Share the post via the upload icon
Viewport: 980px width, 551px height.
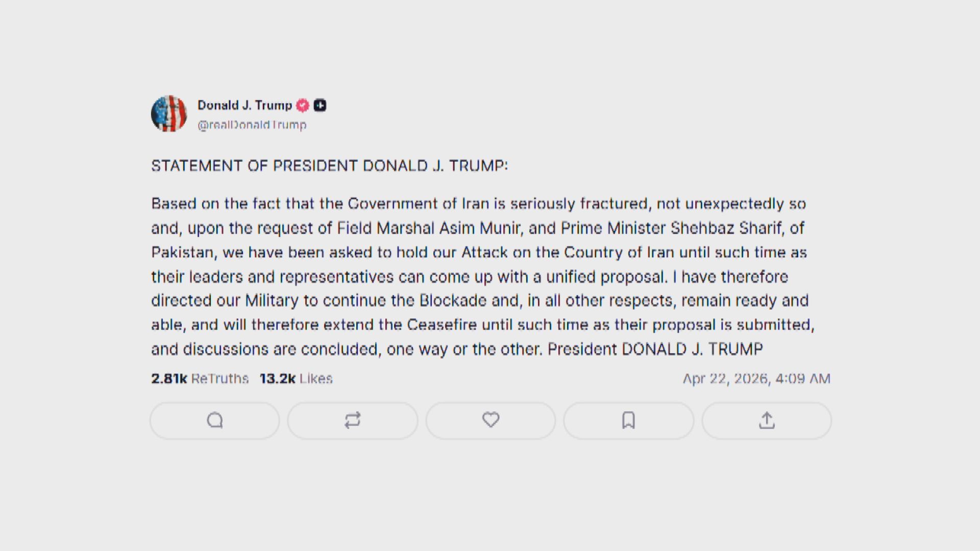(767, 420)
